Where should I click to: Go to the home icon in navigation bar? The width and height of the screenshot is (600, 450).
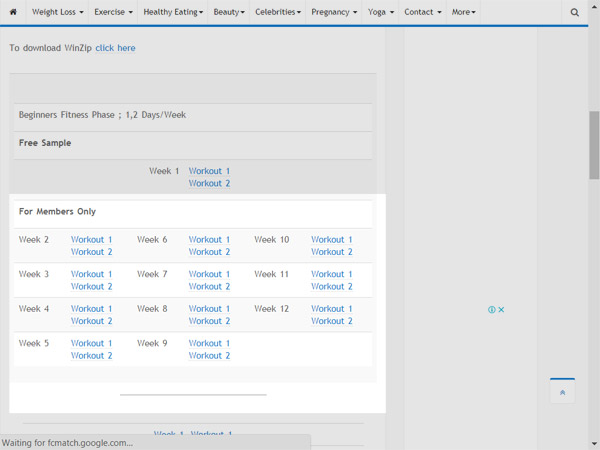point(13,12)
